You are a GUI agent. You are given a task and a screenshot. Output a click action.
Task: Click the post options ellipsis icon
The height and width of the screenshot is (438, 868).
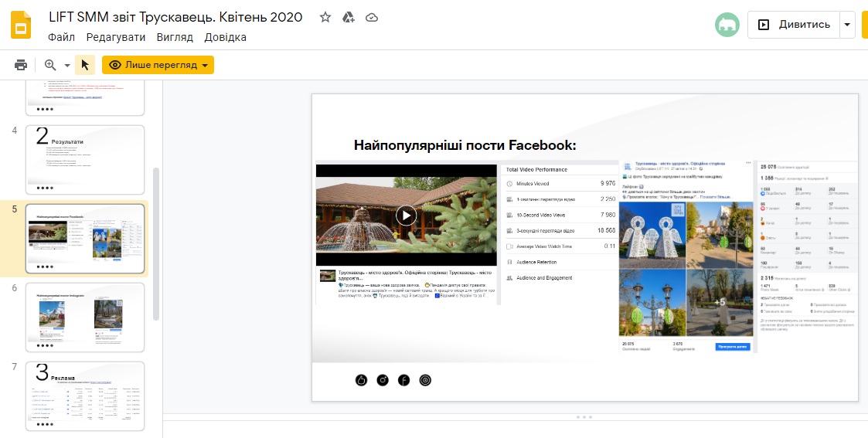[x=749, y=163]
